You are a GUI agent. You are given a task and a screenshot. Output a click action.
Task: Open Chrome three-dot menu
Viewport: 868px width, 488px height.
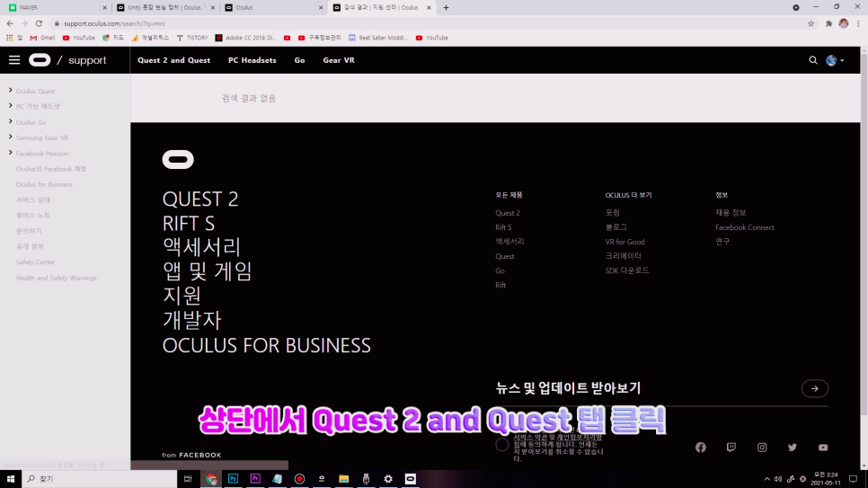pyautogui.click(x=858, y=23)
